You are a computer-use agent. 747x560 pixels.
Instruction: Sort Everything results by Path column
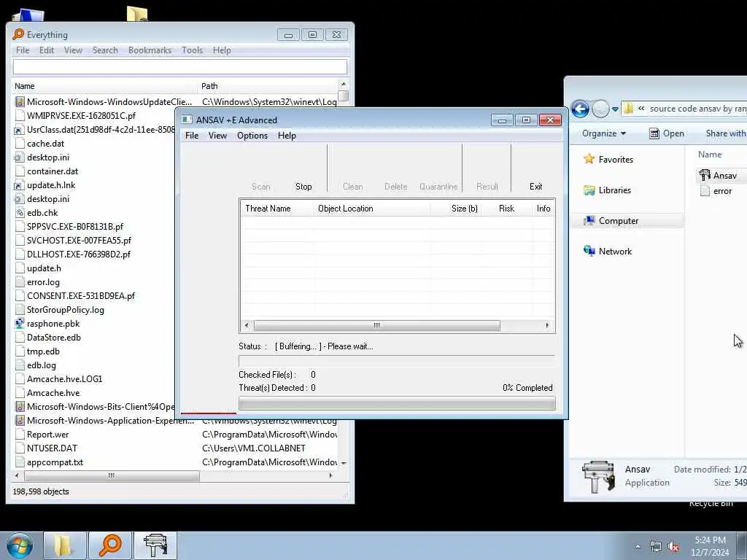coord(267,86)
